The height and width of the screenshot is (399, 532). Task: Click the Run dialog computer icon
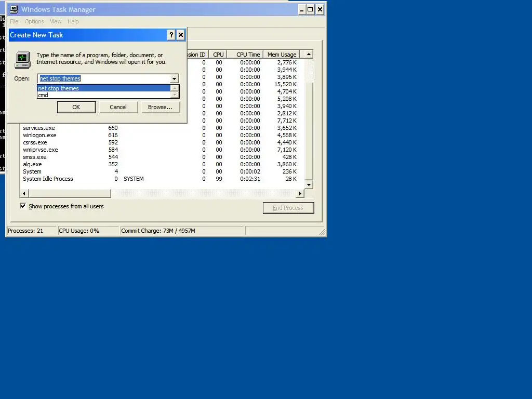[23, 60]
